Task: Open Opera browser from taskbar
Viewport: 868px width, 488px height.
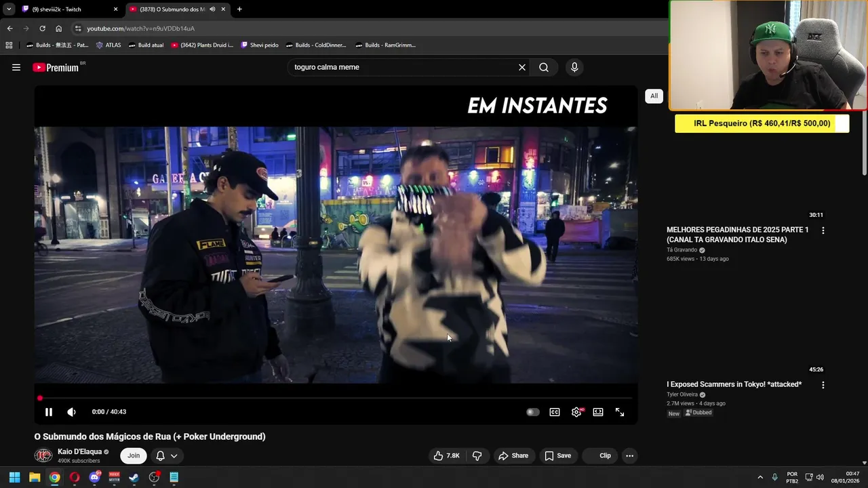Action: click(75, 477)
